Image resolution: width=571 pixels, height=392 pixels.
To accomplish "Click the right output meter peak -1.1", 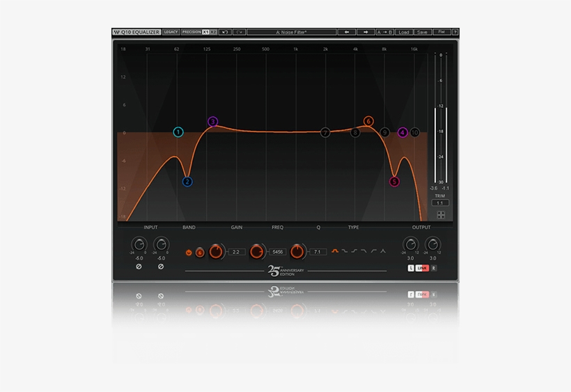I will tap(446, 188).
